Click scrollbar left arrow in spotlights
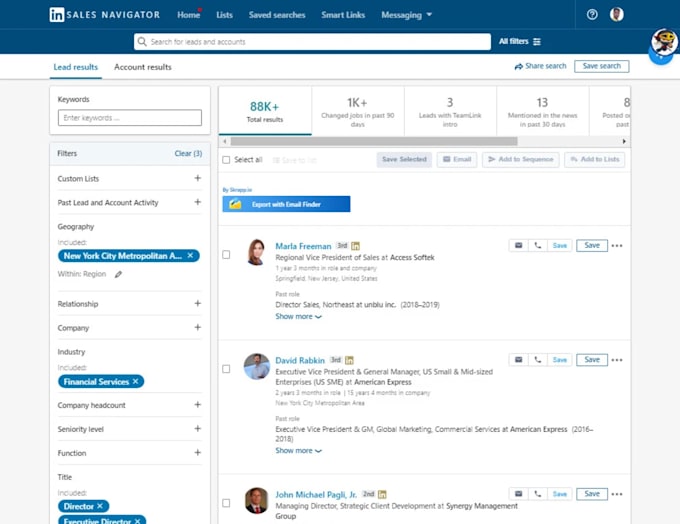680x524 pixels. pos(224,141)
